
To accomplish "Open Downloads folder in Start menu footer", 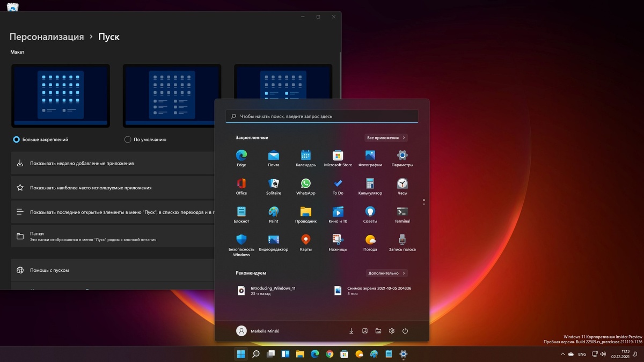I will pyautogui.click(x=352, y=331).
